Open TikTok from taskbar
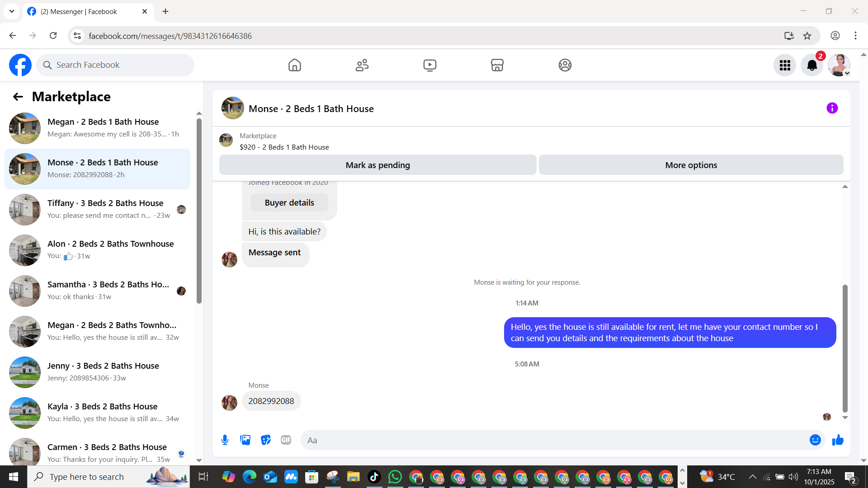This screenshot has width=868, height=488. (374, 477)
